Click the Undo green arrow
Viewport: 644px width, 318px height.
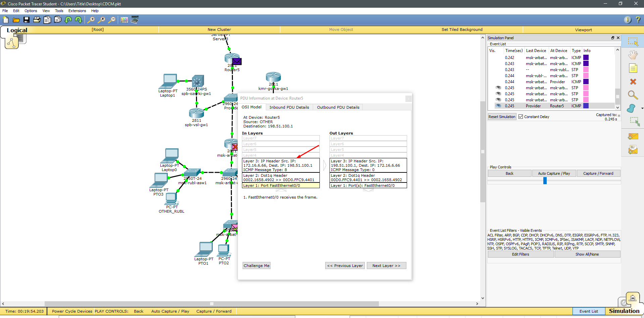tap(68, 20)
